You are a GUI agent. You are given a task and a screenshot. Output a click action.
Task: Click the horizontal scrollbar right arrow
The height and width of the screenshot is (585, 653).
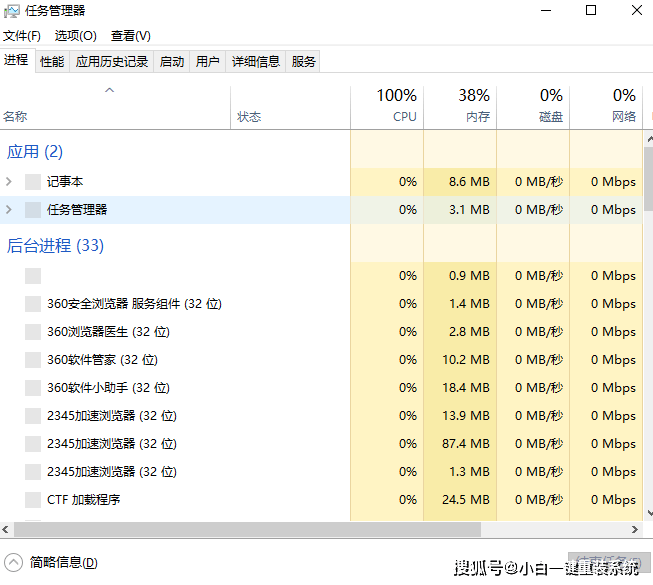635,529
